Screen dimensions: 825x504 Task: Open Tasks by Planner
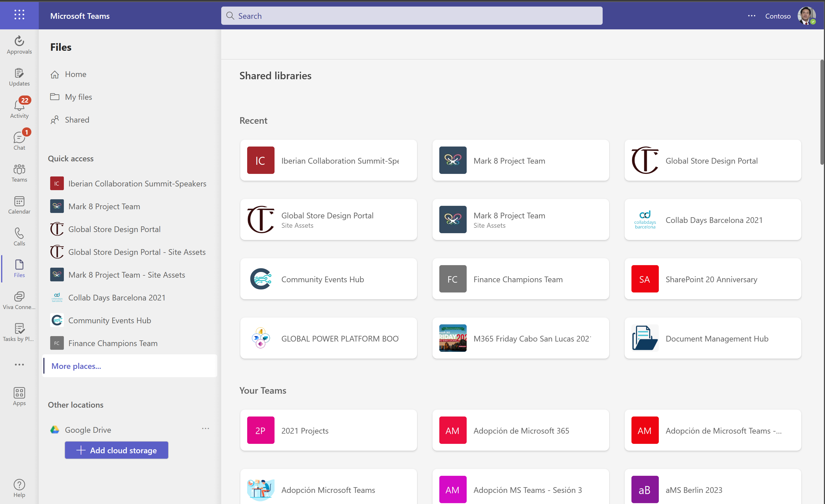tap(19, 332)
